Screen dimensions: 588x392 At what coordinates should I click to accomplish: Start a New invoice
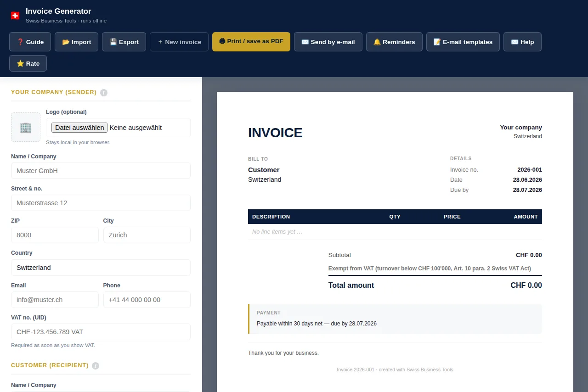[x=179, y=42]
